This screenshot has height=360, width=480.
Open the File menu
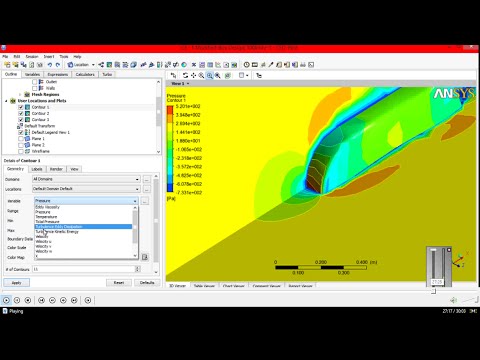pyautogui.click(x=5, y=57)
